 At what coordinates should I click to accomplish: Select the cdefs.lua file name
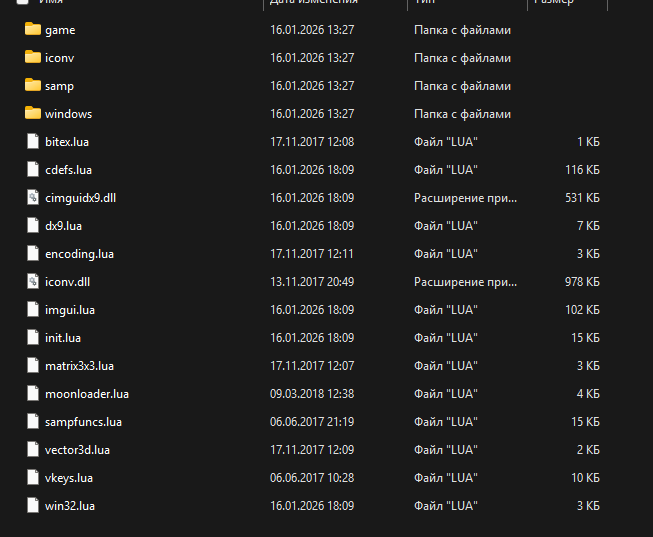[x=68, y=170]
